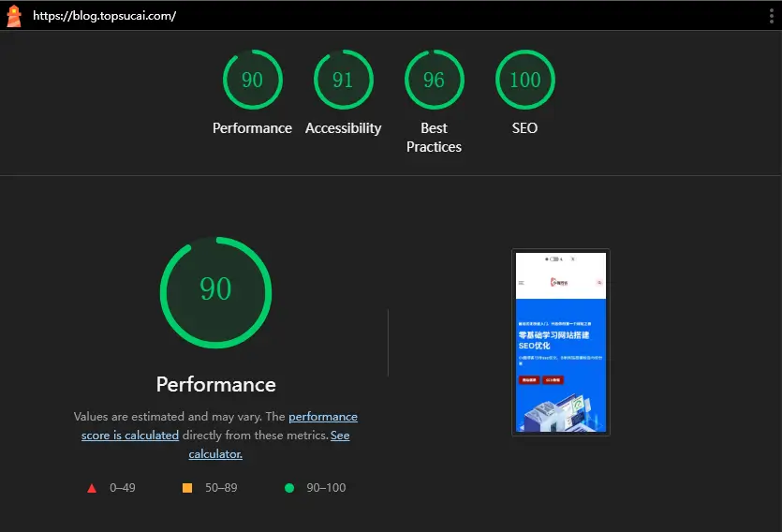Viewport: 782px width, 532px height.
Task: Click the orange square 50–89 legend icon
Action: [x=187, y=488]
